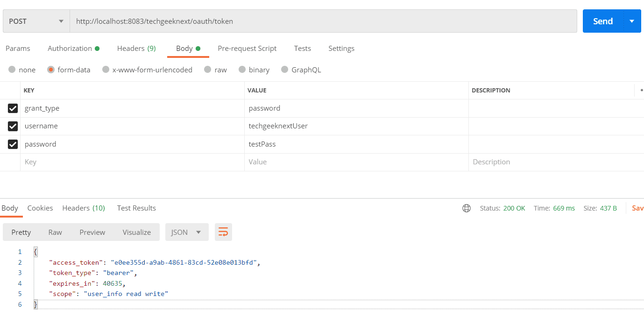The width and height of the screenshot is (644, 317).
Task: Open the Params tab
Action: coord(18,49)
